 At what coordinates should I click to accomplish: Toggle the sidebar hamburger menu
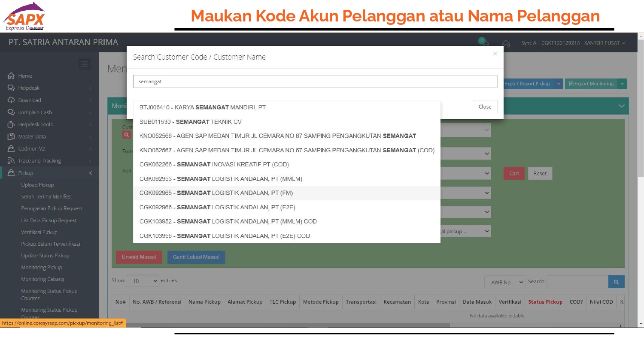pos(85,64)
